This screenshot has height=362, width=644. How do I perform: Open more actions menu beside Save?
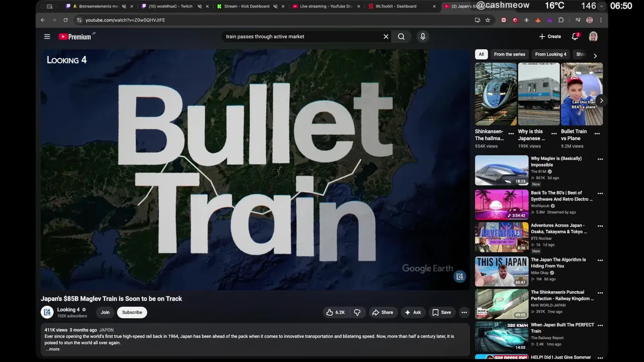[x=464, y=312]
